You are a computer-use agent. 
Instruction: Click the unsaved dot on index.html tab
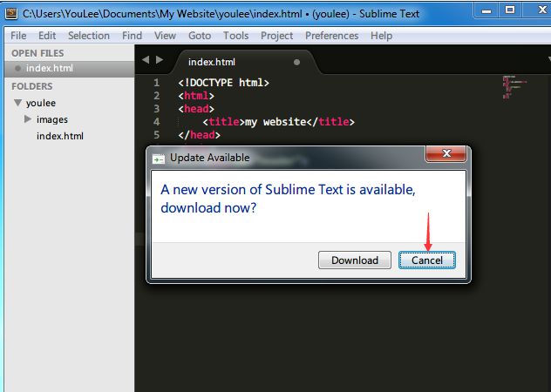[x=297, y=63]
